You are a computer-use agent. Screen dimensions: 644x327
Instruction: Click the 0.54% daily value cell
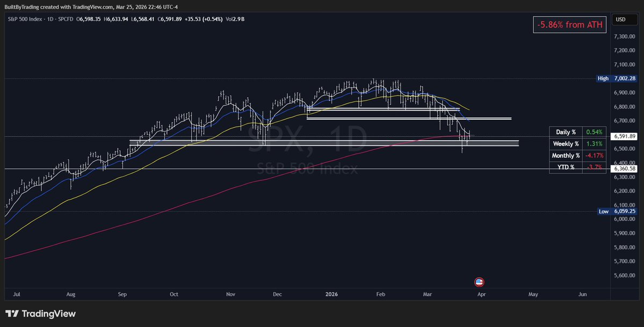[594, 132]
